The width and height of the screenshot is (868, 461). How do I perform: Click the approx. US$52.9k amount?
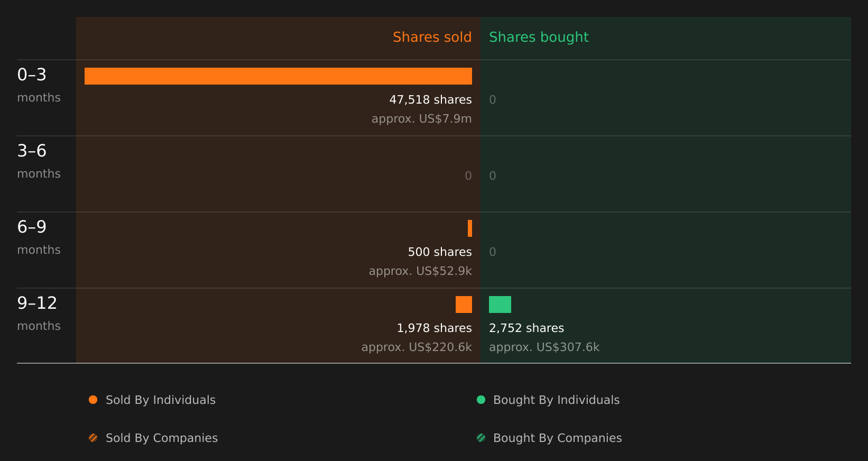click(420, 271)
